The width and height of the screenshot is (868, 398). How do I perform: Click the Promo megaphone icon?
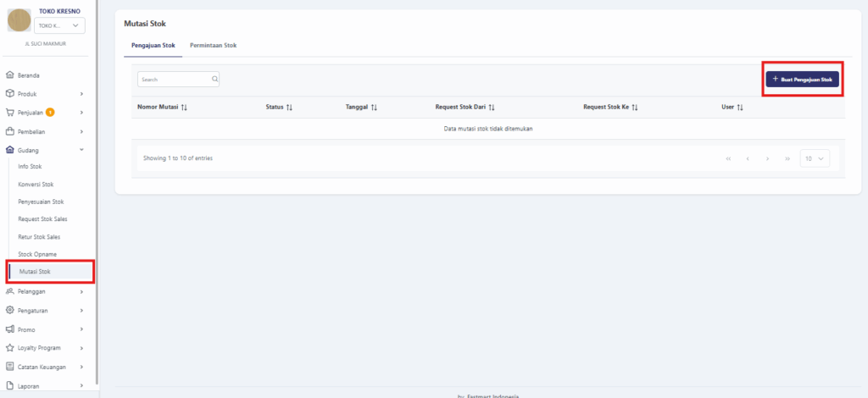(x=10, y=329)
